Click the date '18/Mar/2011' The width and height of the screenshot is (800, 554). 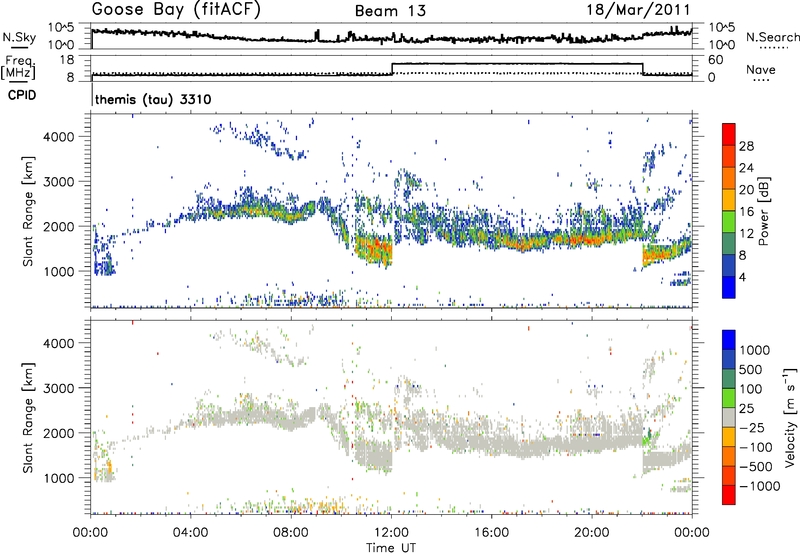coord(638,10)
